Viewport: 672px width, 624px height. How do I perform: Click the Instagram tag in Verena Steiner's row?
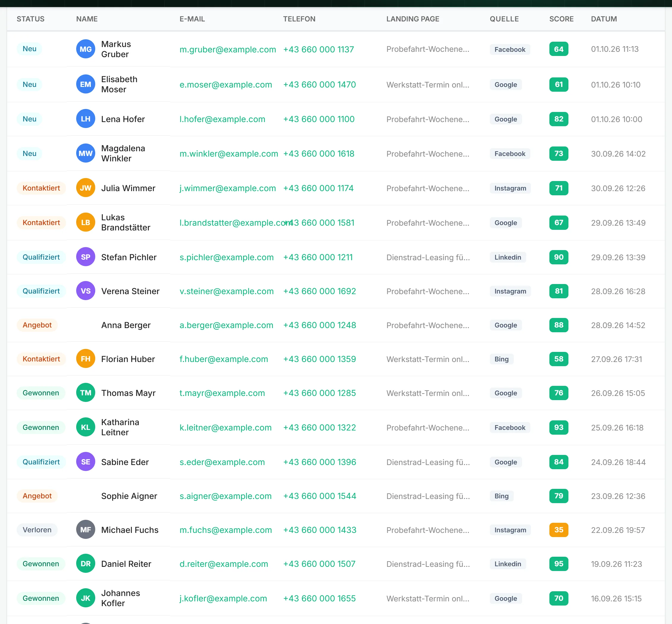[x=510, y=291]
